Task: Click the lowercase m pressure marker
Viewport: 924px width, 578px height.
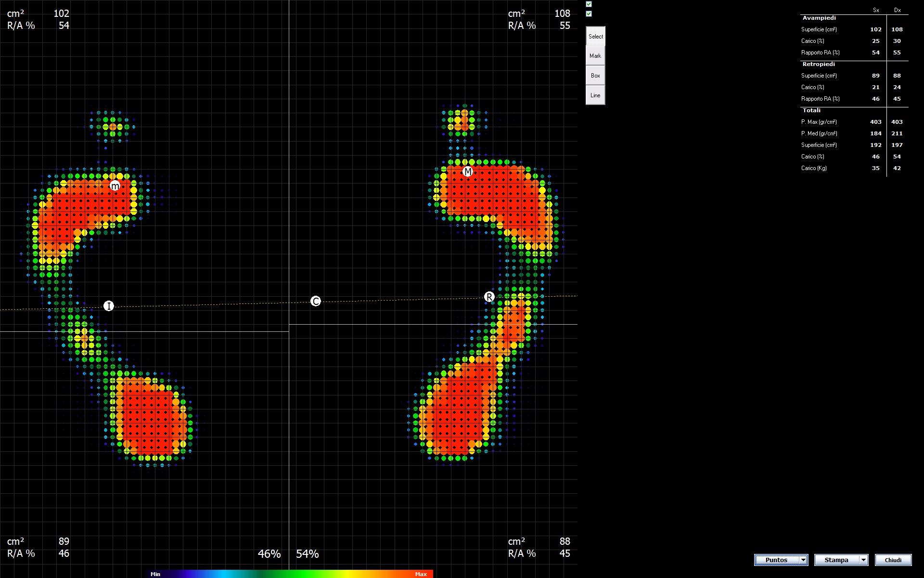Action: click(x=115, y=186)
